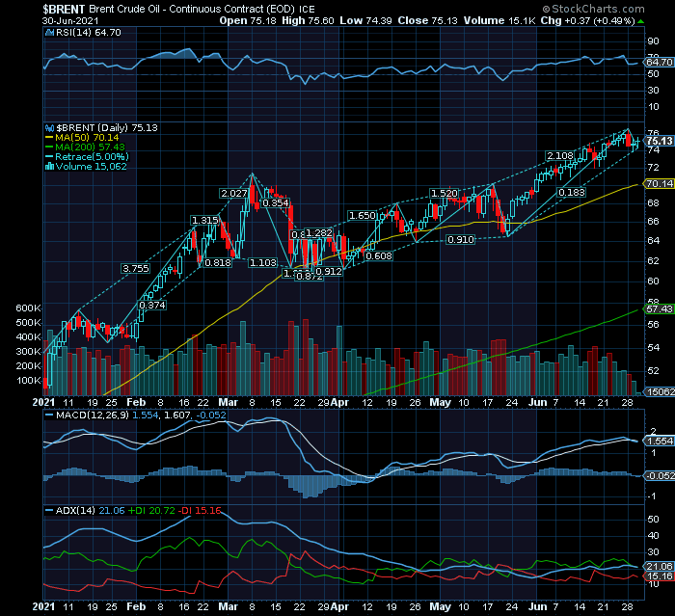This screenshot has height=616, width=675.
Task: Click the 300K mark on the volume axis
Action: coord(28,352)
